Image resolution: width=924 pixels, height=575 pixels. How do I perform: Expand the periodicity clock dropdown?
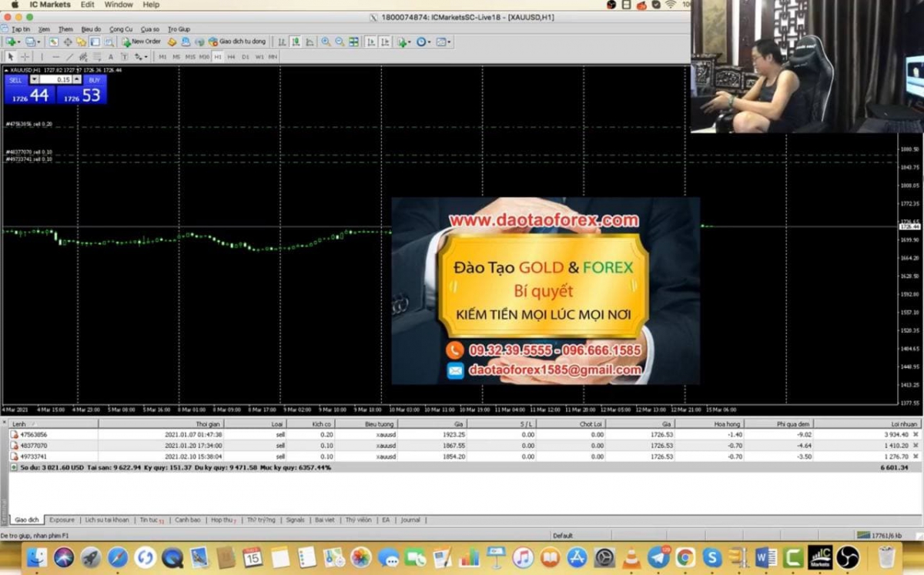tap(430, 42)
